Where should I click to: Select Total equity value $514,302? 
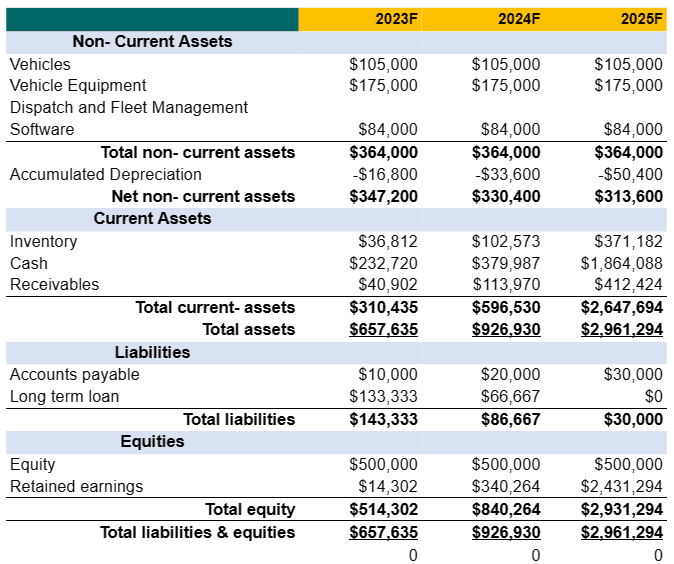[x=383, y=510]
